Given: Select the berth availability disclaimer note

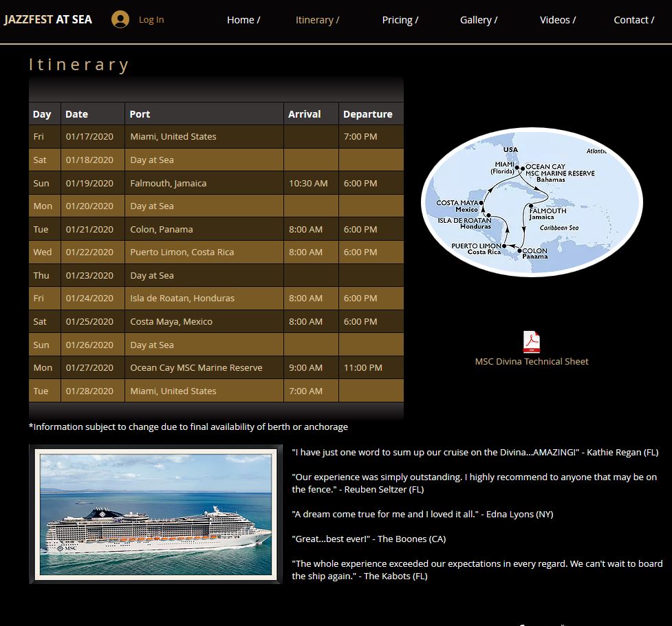Looking at the screenshot, I should click(188, 427).
